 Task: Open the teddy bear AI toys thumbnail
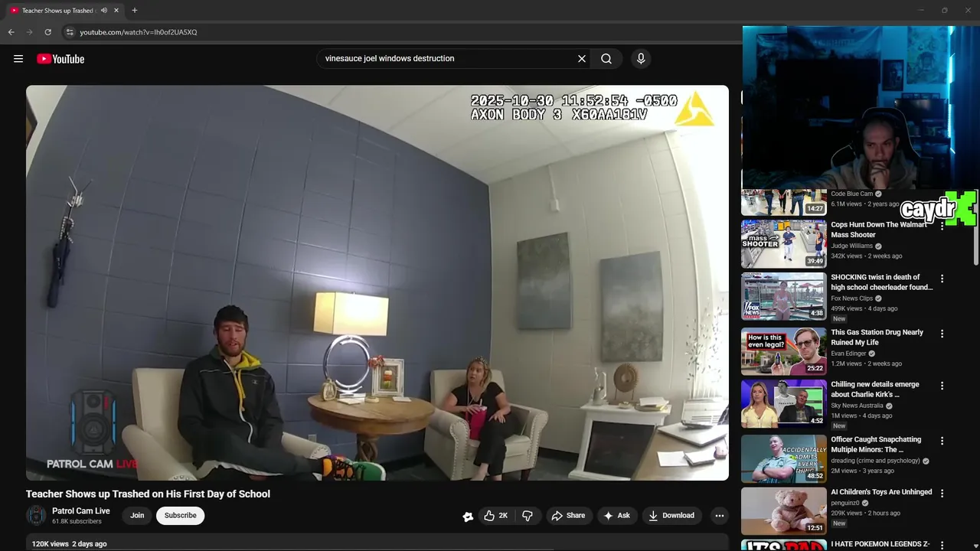(x=783, y=510)
